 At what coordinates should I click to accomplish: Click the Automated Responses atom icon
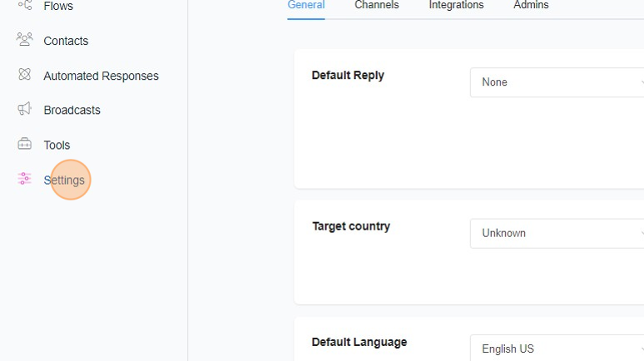pyautogui.click(x=25, y=74)
